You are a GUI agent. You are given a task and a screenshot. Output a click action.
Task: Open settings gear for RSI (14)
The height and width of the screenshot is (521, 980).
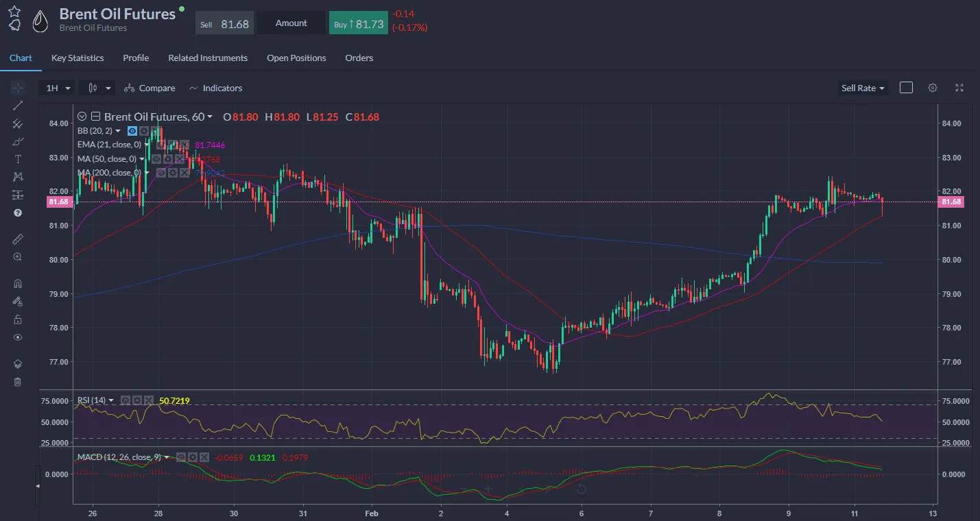137,400
